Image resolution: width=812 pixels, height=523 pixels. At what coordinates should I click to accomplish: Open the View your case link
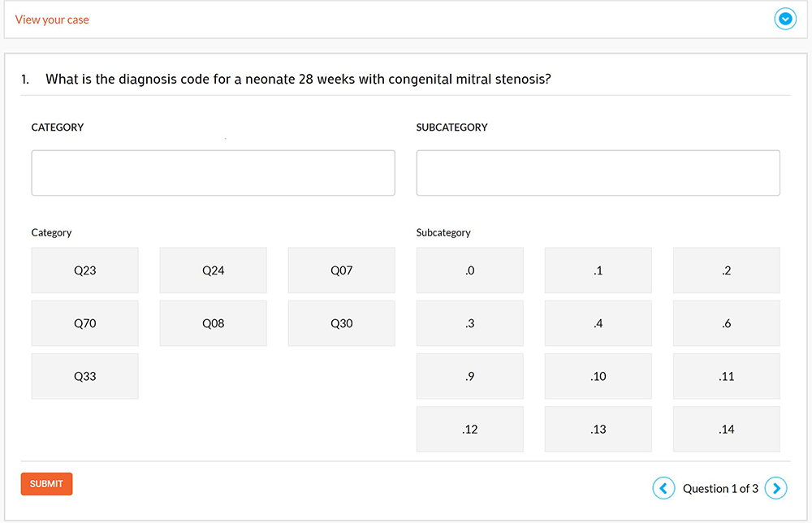click(52, 19)
